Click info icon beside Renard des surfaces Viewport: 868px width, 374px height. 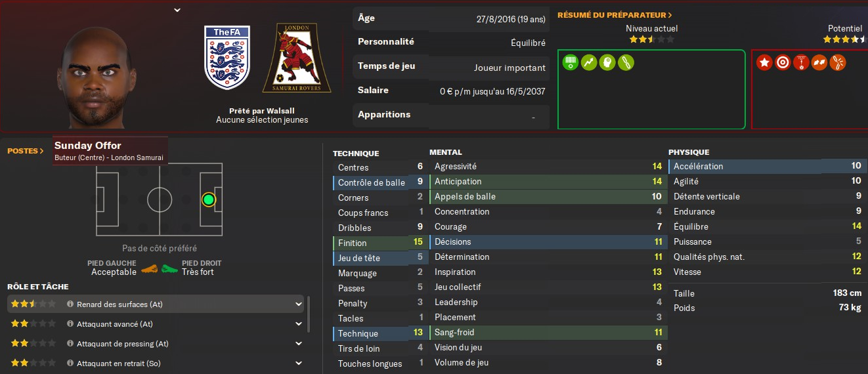click(70, 304)
